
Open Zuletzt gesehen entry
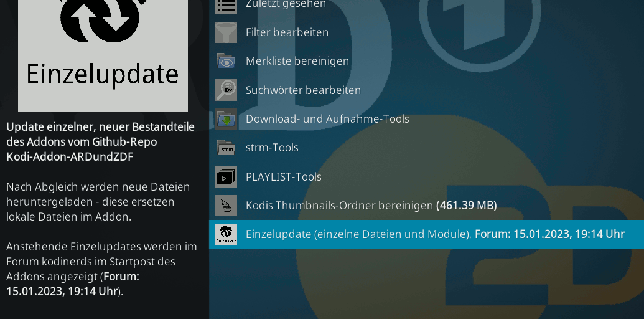click(426, 5)
